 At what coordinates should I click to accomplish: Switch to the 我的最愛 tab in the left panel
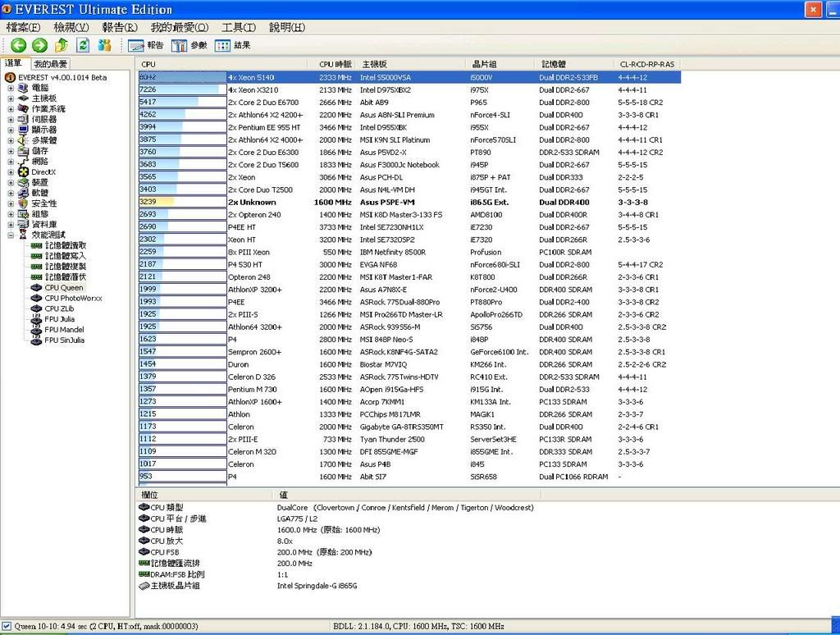pos(50,64)
